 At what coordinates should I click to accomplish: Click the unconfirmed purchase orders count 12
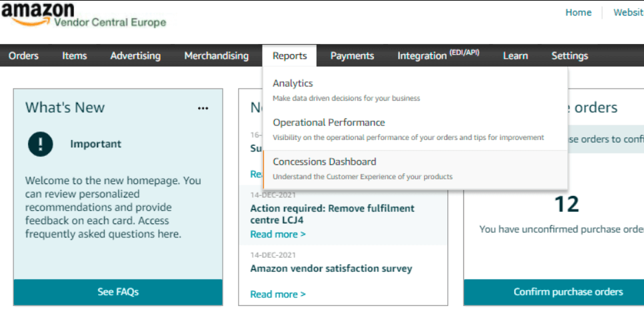[x=567, y=204]
